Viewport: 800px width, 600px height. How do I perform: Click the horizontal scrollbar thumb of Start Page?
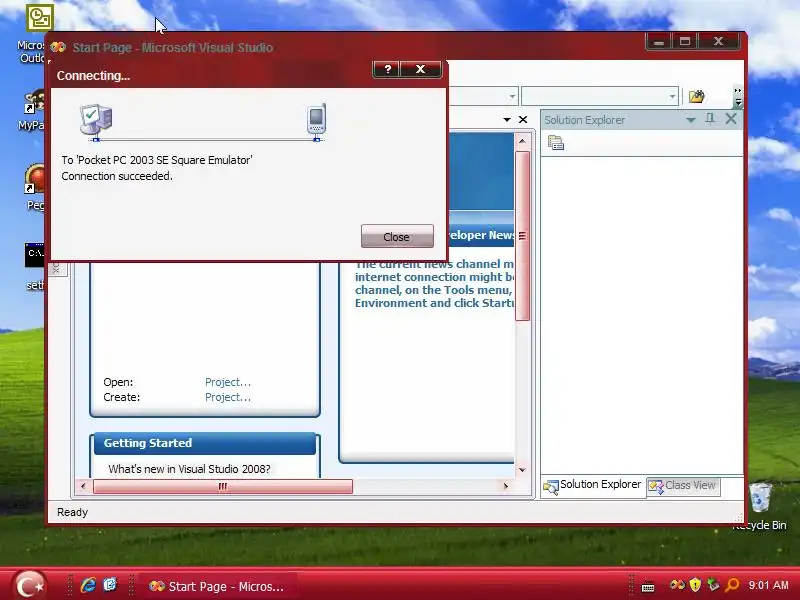point(223,486)
